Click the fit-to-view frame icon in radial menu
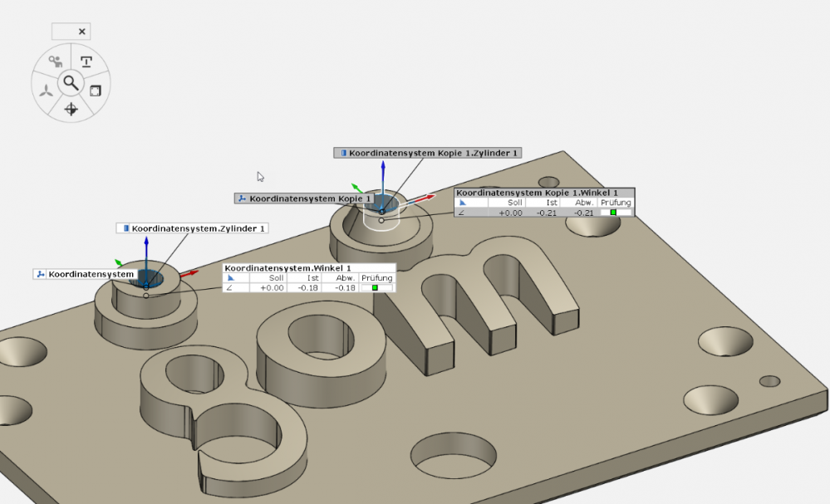Viewport: 830px width, 504px height. pos(96,90)
